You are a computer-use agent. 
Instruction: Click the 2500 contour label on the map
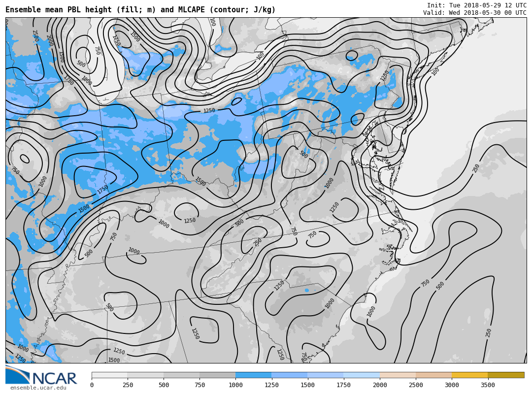(x=35, y=35)
